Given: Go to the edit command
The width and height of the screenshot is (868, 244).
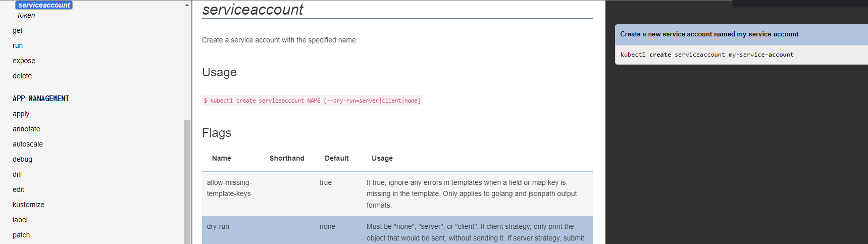Looking at the screenshot, I should tap(18, 189).
